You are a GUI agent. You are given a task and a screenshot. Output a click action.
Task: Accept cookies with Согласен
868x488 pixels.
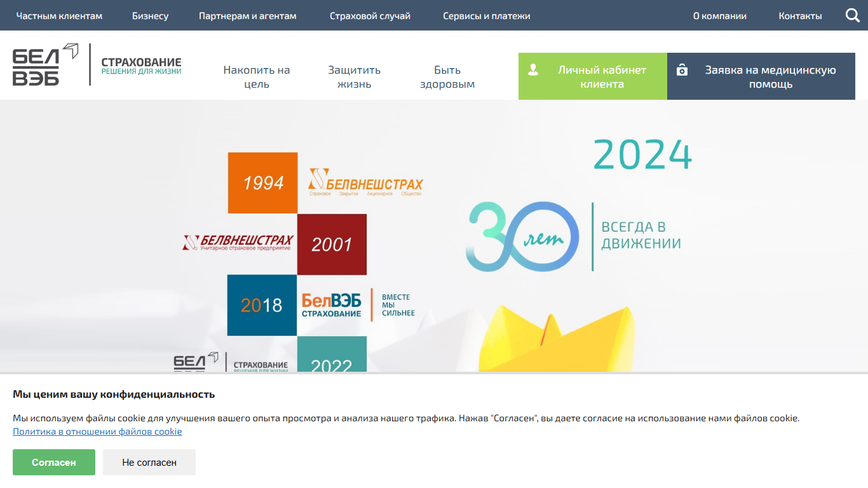pos(54,462)
